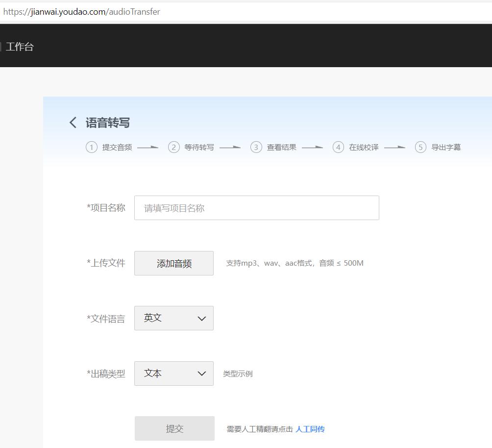Click the back arrow next to 语音转写

coord(72,122)
